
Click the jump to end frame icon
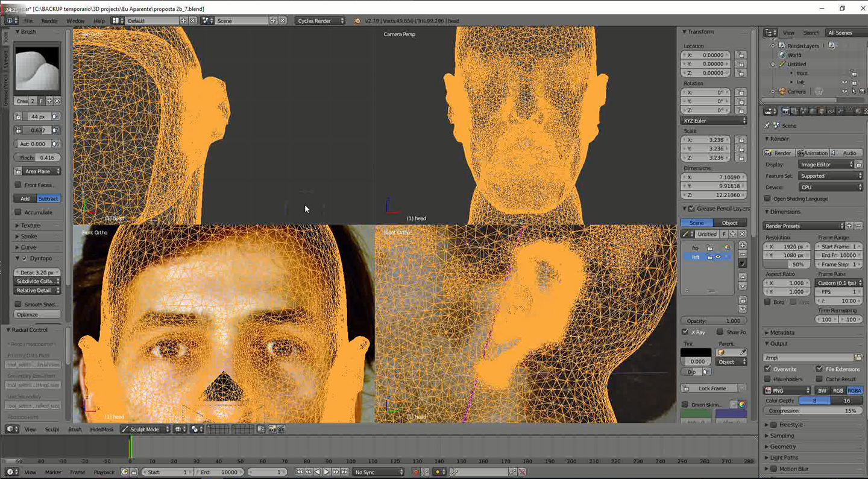click(x=345, y=472)
